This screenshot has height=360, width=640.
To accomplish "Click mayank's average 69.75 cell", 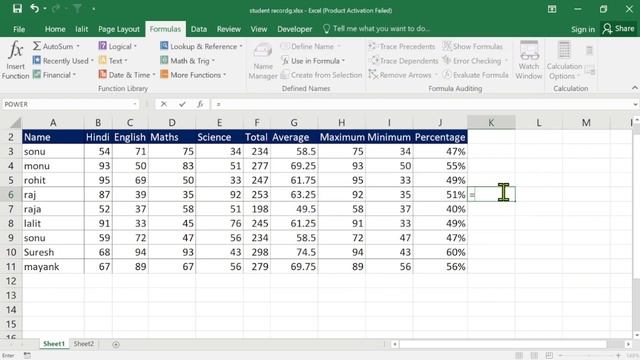I will [294, 267].
